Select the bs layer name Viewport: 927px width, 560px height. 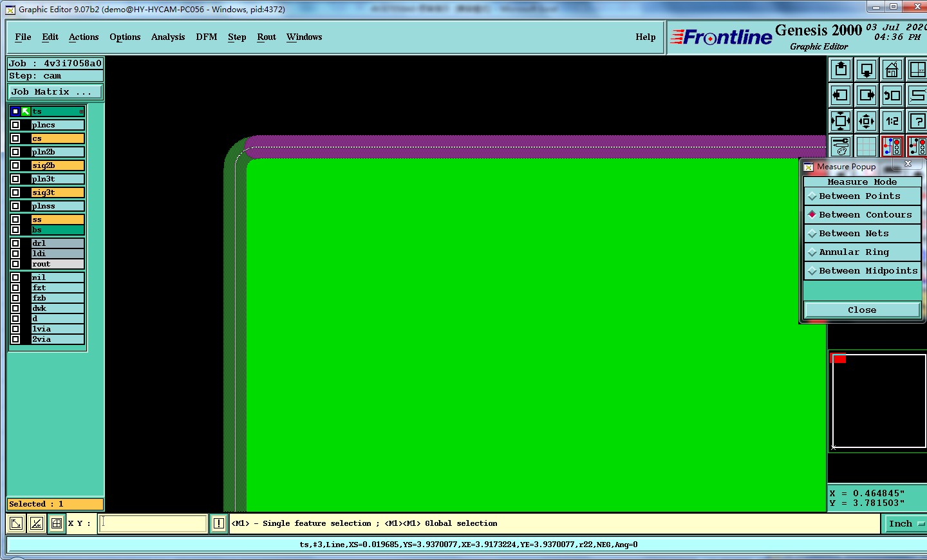pyautogui.click(x=57, y=230)
